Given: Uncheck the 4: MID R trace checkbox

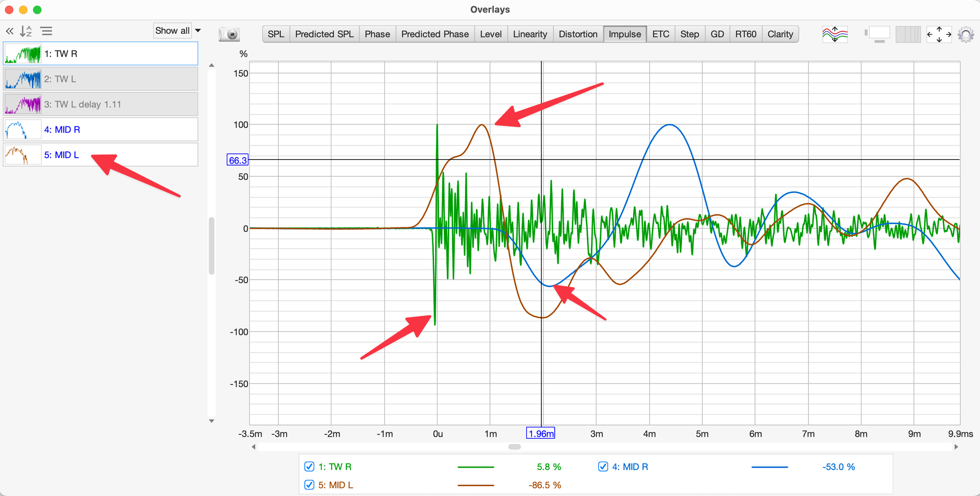Looking at the screenshot, I should pyautogui.click(x=603, y=467).
